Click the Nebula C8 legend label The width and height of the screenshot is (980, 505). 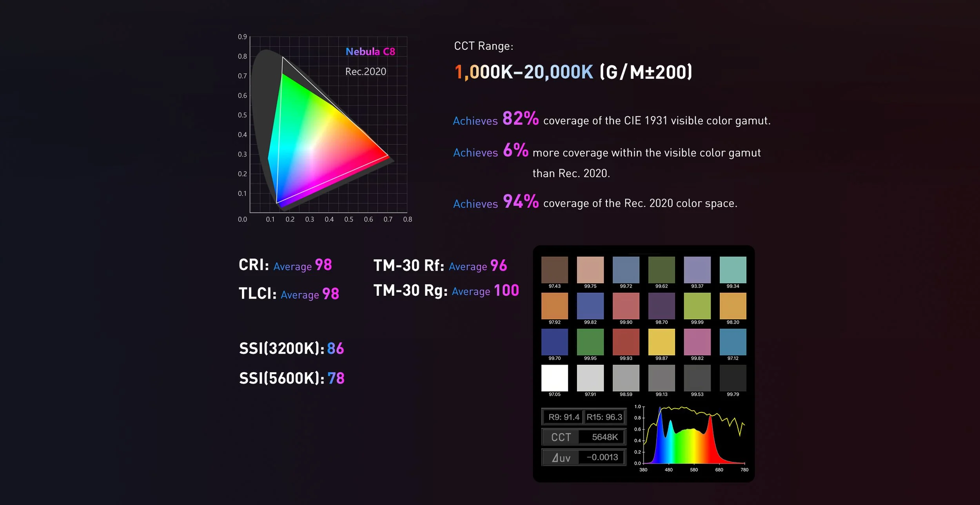[x=370, y=51]
